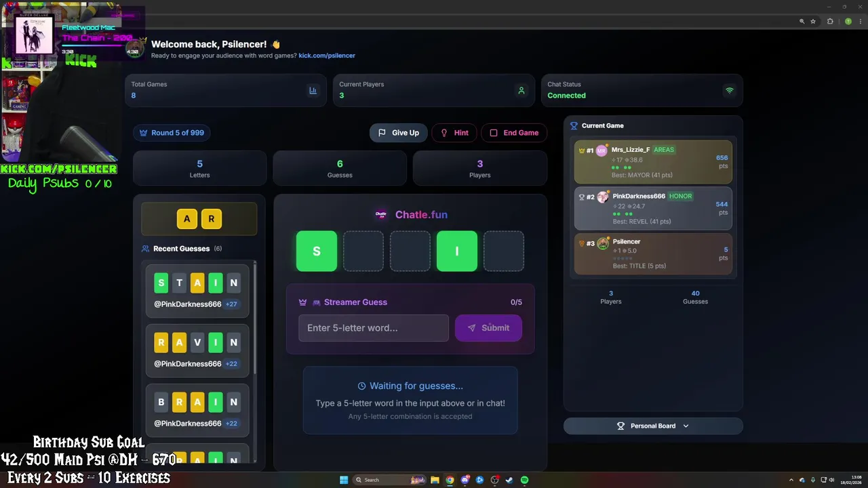Expand the Personal Board dropdown
Image resolution: width=868 pixels, height=488 pixels.
pos(653,426)
